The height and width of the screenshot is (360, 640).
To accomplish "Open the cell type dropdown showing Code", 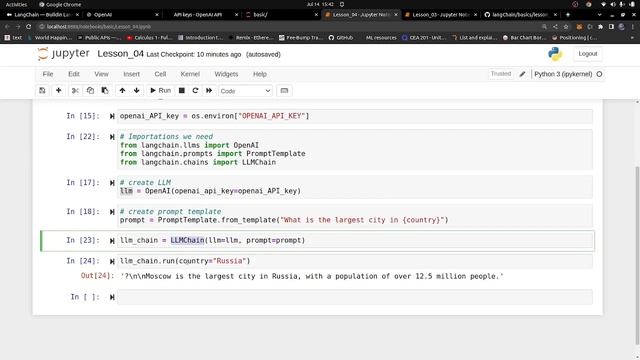I will click(x=245, y=91).
